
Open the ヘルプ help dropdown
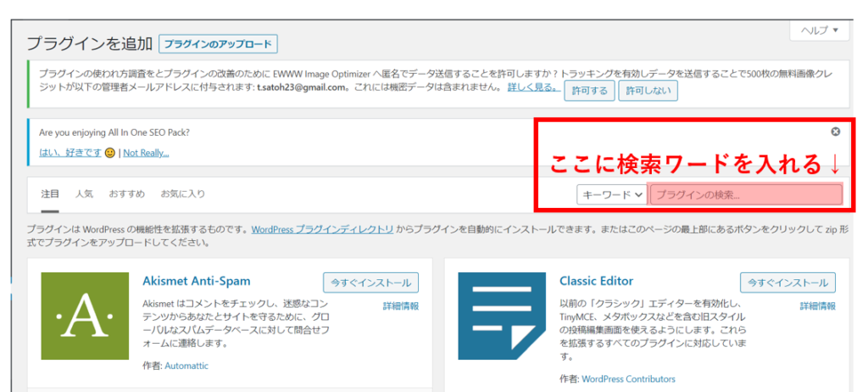[x=820, y=30]
